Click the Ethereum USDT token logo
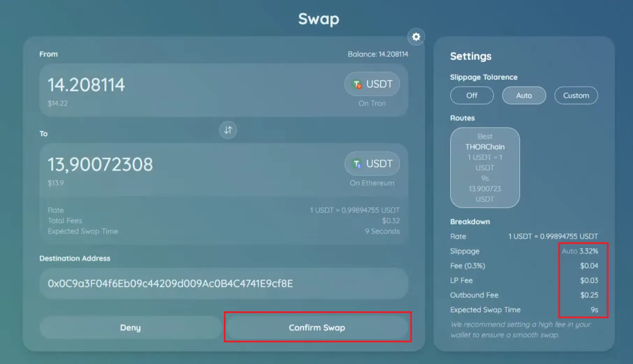 [x=357, y=164]
